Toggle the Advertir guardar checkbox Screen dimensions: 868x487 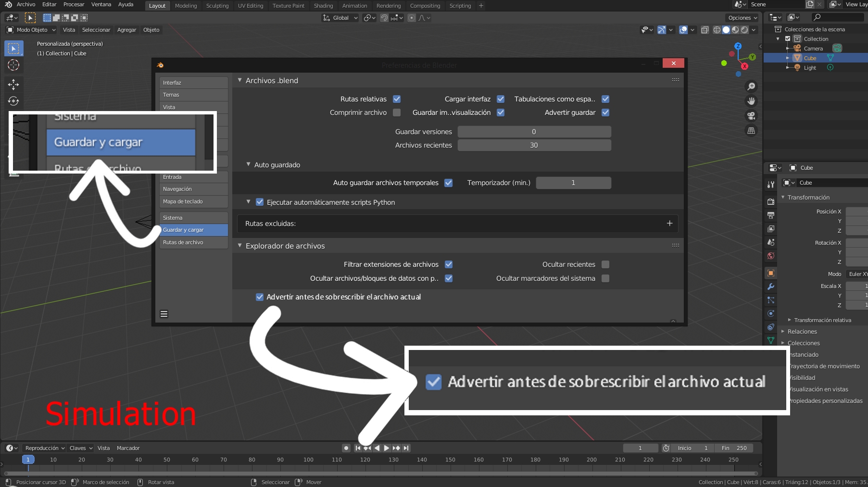pyautogui.click(x=605, y=112)
